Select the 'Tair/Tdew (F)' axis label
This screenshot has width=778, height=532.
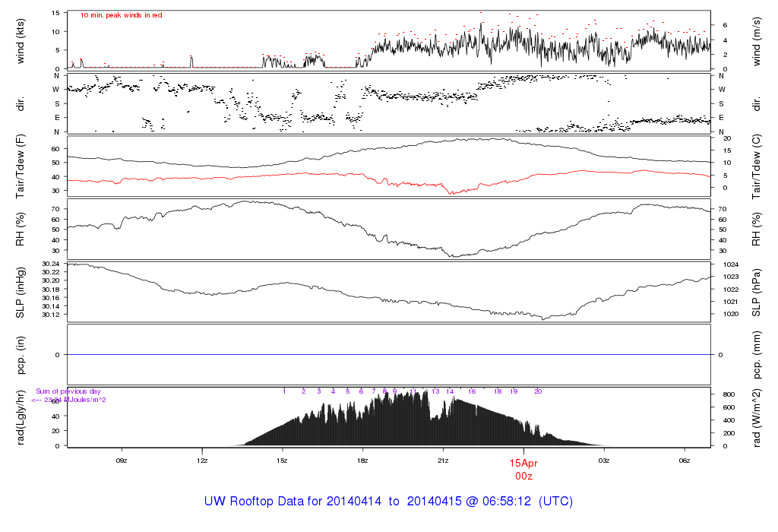pos(21,167)
